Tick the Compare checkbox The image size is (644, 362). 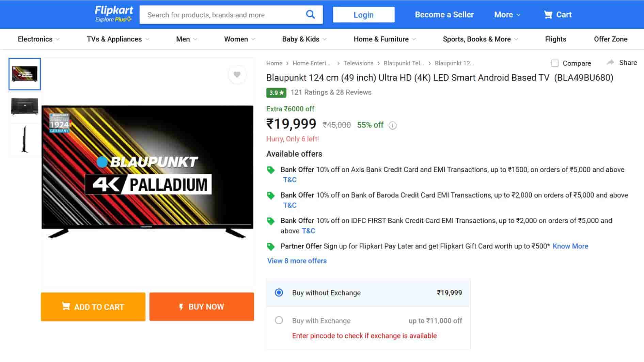555,63
